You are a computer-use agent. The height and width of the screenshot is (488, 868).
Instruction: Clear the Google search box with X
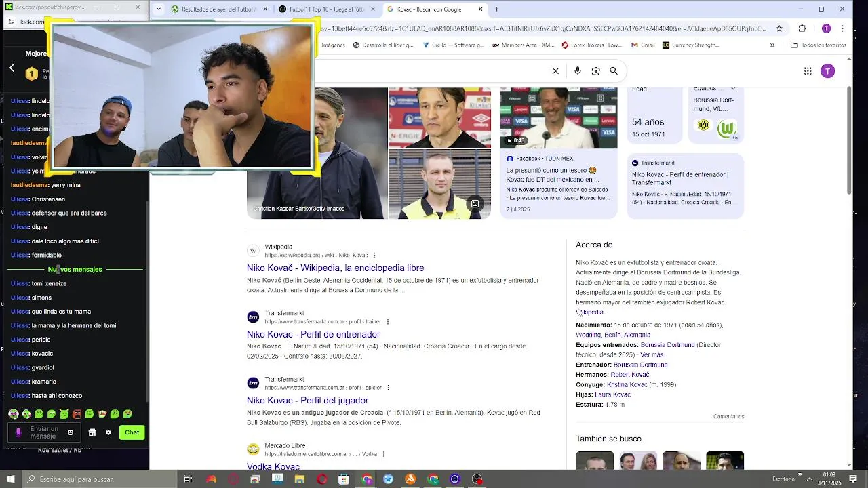coord(555,71)
